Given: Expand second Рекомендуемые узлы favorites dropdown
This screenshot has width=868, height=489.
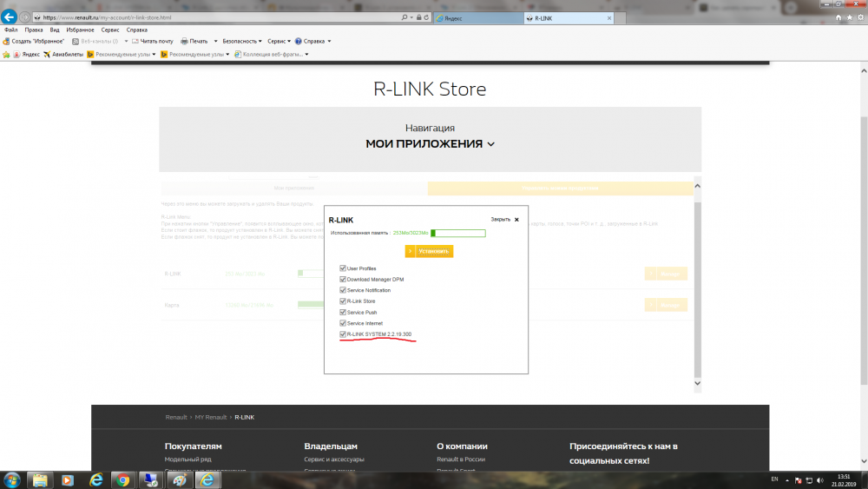Looking at the screenshot, I should click(x=227, y=54).
